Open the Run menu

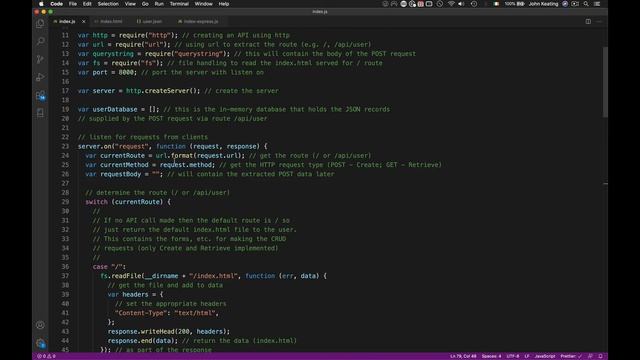(x=159, y=4)
